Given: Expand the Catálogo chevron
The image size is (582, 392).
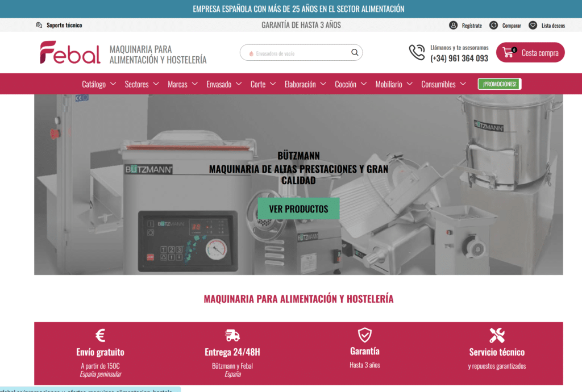Looking at the screenshot, I should coord(113,84).
